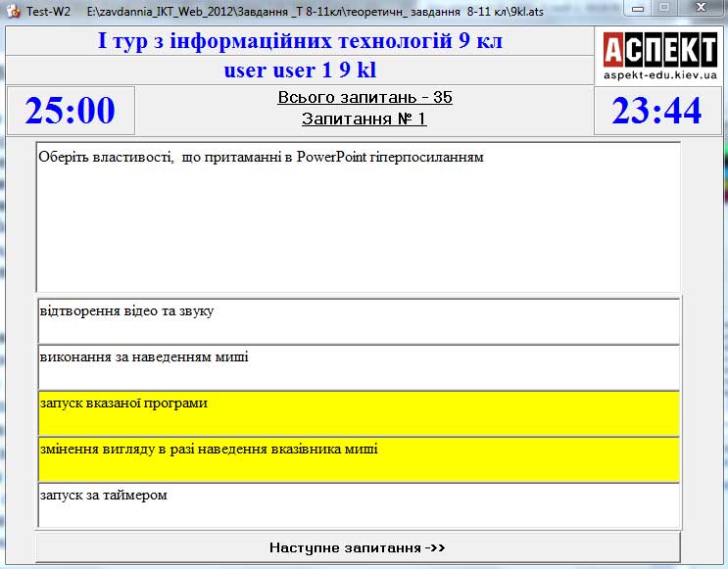Image resolution: width=728 pixels, height=569 pixels.
Task: Deselect highlighted answer 'запуск вказаної програми'
Action: click(358, 413)
